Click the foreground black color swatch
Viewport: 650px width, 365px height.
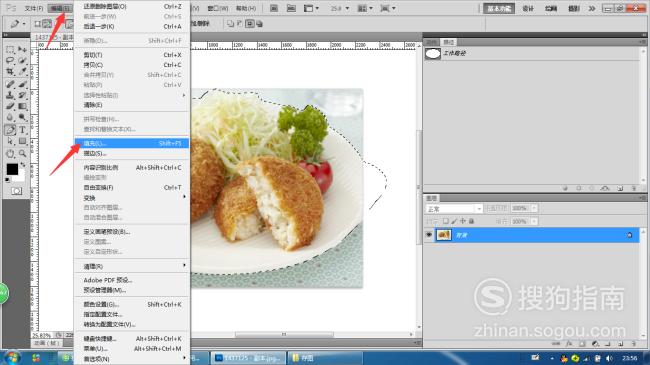pos(12,169)
